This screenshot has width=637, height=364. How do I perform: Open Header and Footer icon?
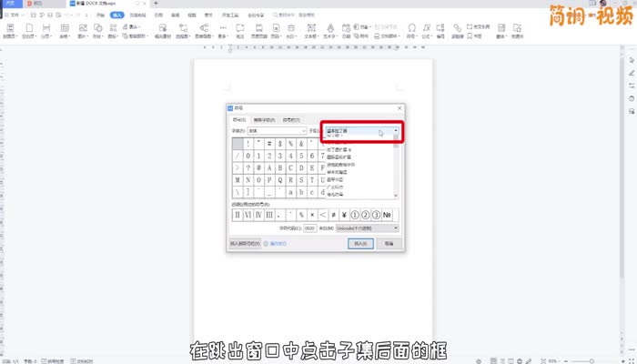(x=258, y=30)
